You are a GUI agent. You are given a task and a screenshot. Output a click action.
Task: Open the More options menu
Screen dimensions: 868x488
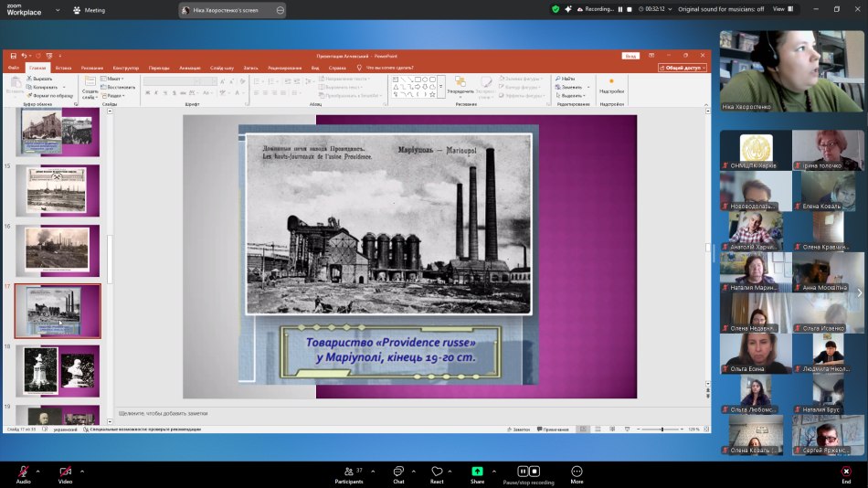[x=577, y=472]
